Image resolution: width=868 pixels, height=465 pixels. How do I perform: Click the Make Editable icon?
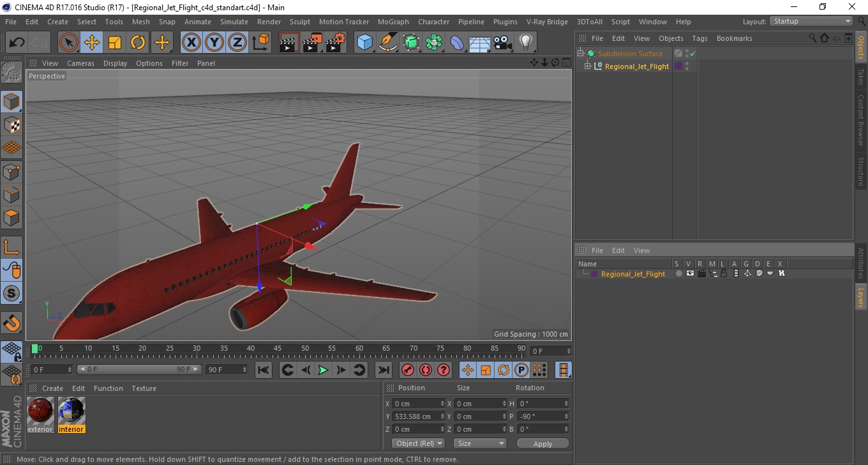[11, 73]
